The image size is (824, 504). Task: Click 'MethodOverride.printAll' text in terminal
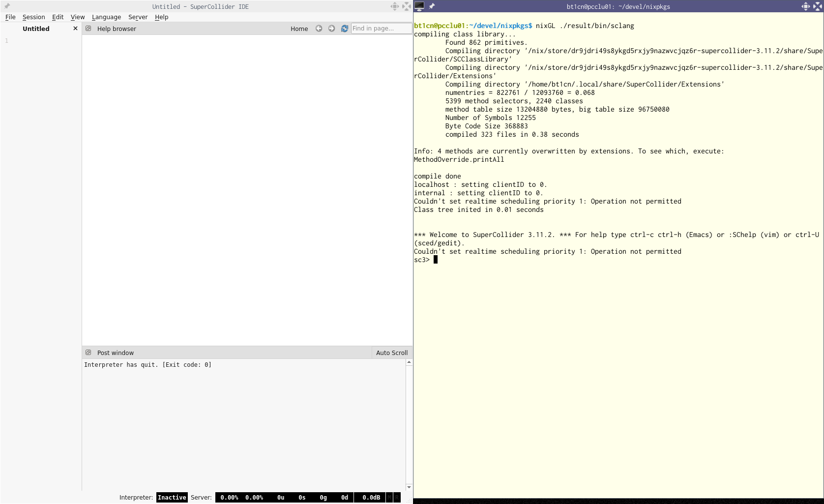[459, 159]
